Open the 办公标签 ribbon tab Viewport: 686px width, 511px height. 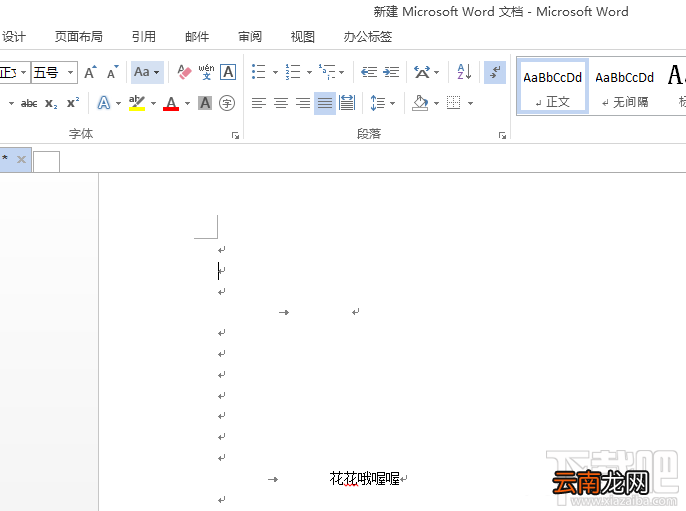coord(368,37)
